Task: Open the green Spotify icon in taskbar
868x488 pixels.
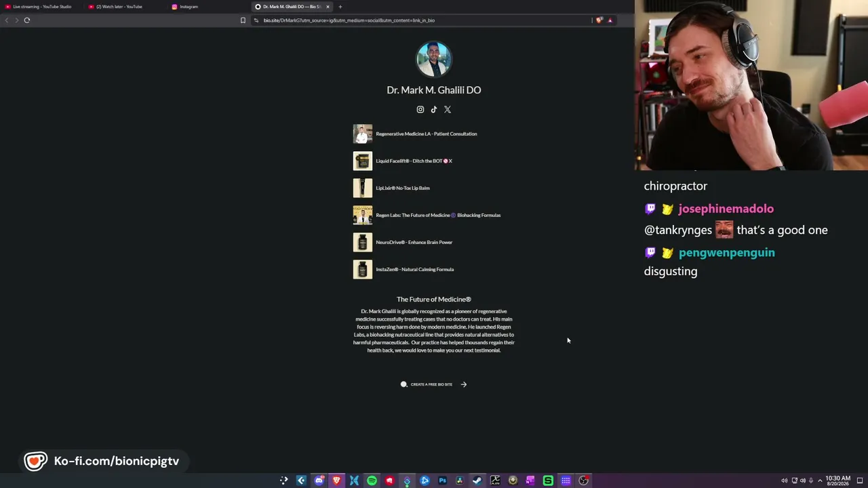Action: 372,481
